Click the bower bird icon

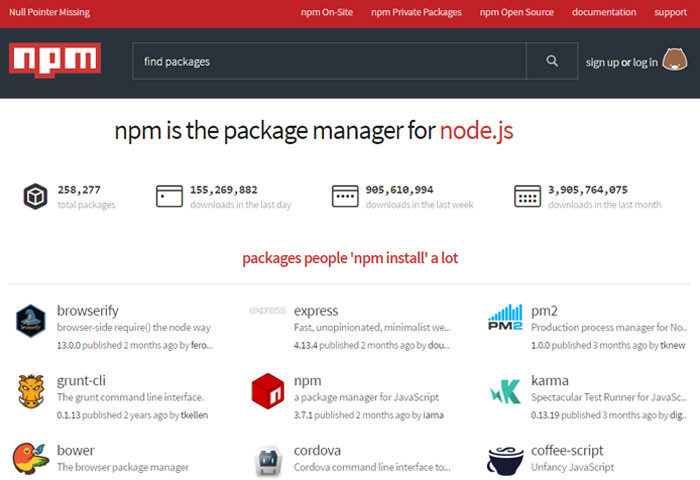tap(30, 459)
